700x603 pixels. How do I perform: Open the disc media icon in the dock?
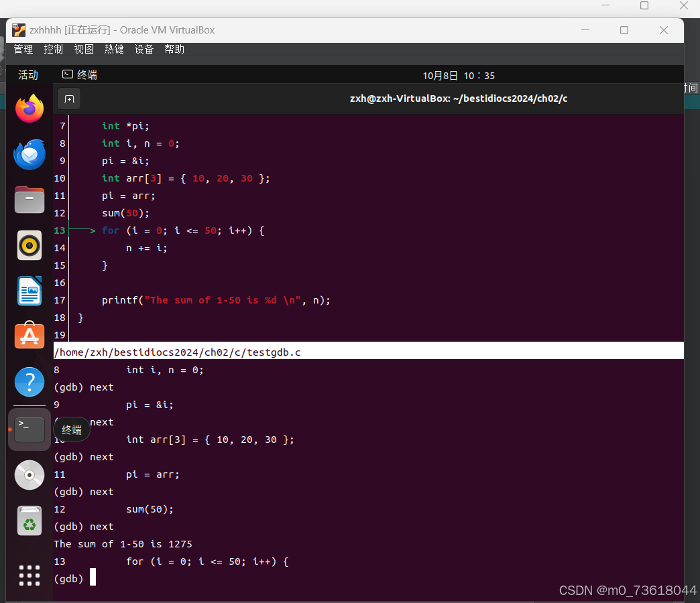point(29,474)
